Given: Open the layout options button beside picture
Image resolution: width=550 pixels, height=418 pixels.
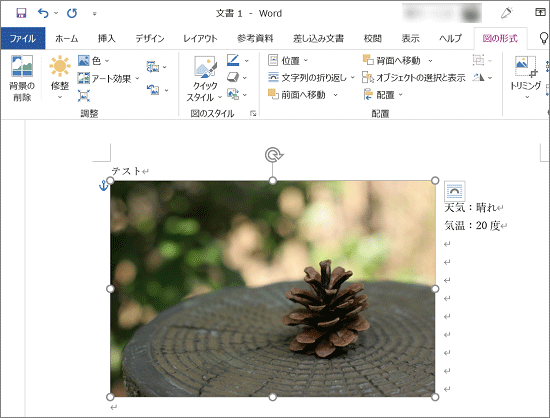Looking at the screenshot, I should (455, 191).
